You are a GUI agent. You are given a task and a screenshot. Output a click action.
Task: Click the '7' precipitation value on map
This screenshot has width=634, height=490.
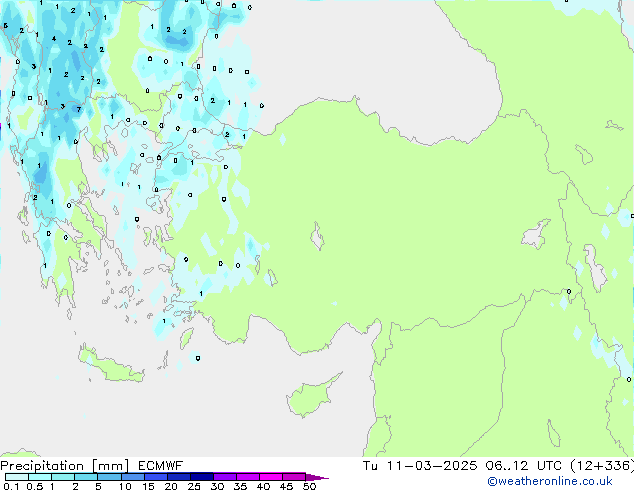[x=79, y=109]
